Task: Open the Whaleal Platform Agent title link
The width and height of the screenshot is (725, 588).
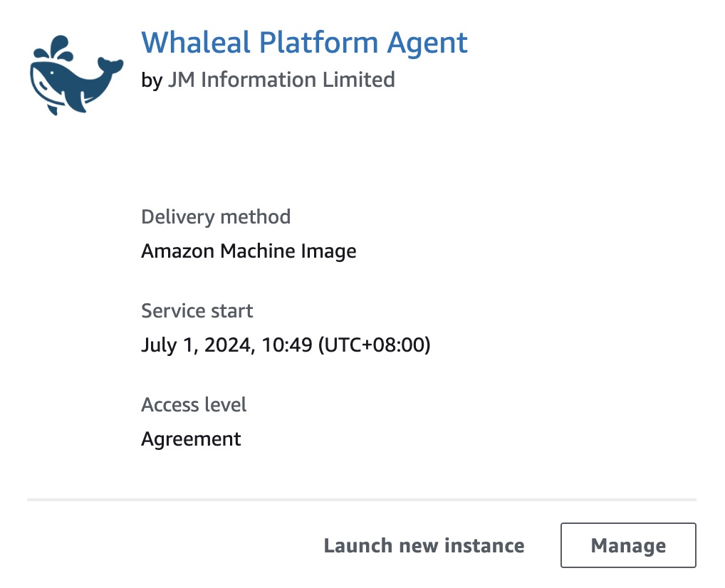Action: 304,43
